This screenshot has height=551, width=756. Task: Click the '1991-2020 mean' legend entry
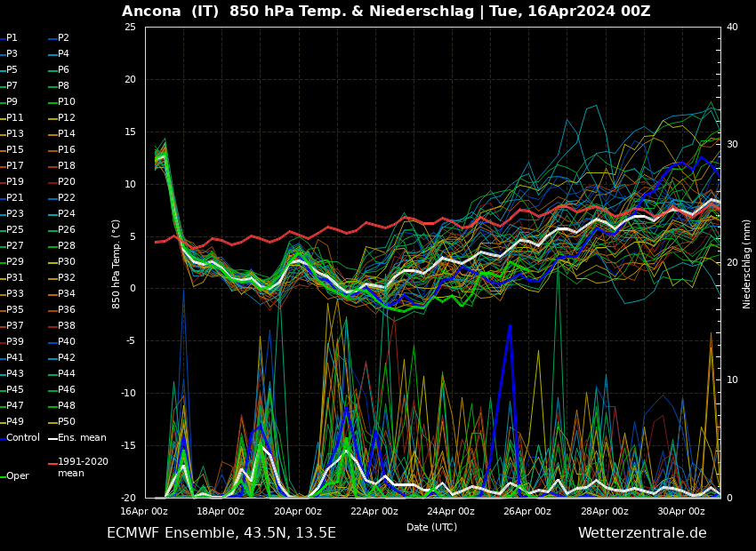pyautogui.click(x=78, y=467)
